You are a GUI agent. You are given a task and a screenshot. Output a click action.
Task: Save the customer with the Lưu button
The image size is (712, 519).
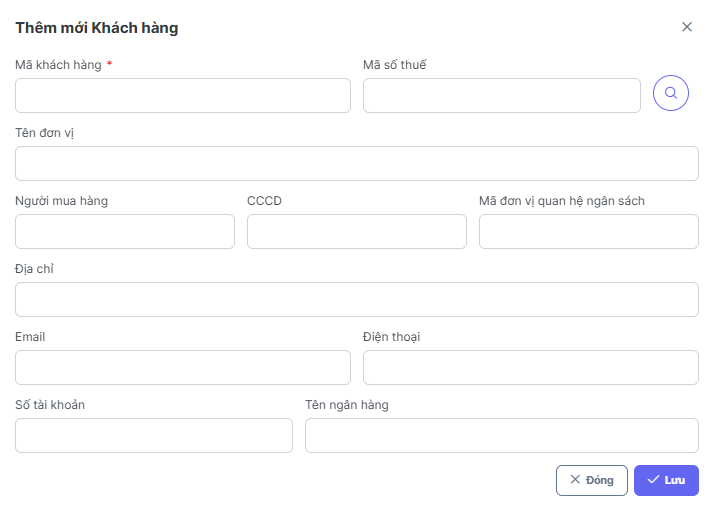tap(666, 480)
